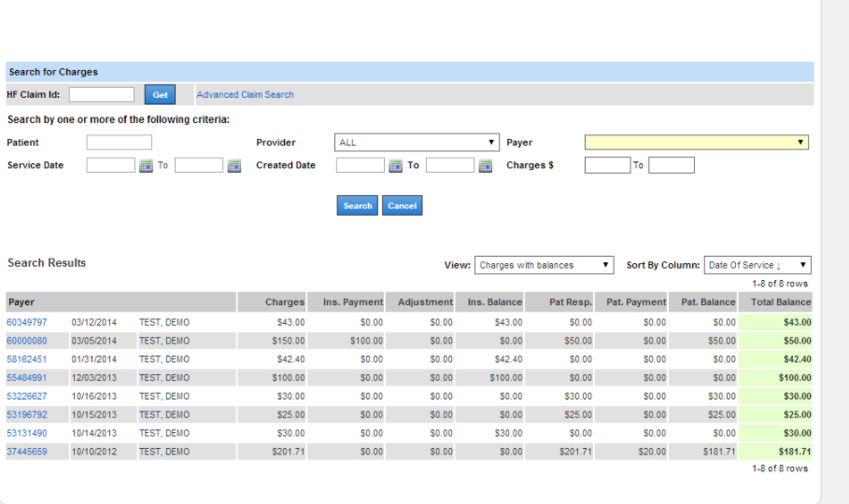Click the Total Balance column header
The image size is (849, 504).
click(775, 302)
